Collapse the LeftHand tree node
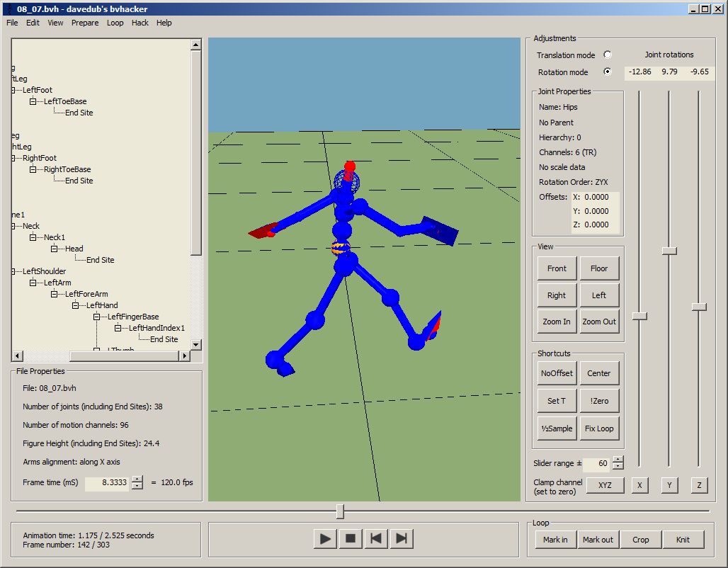The height and width of the screenshot is (568, 728). (76, 305)
